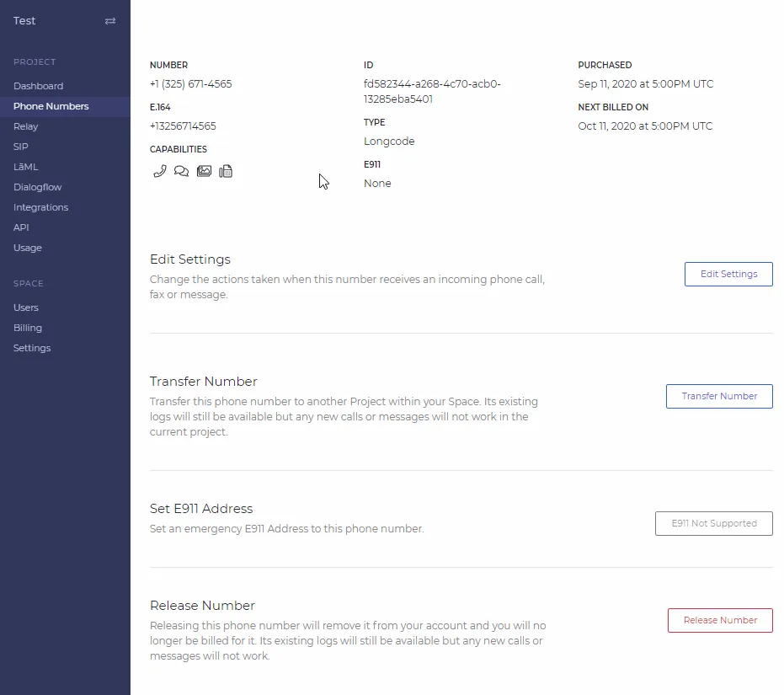
Task: Open the Integrations page
Action: (x=40, y=207)
